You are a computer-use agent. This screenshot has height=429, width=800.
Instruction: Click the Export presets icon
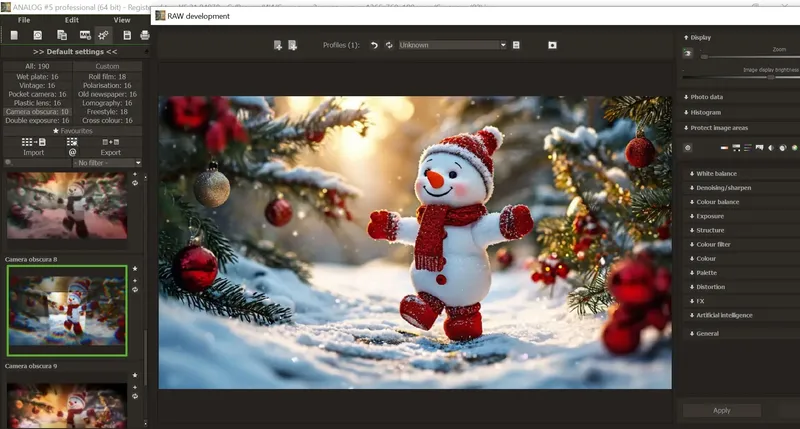click(x=111, y=142)
